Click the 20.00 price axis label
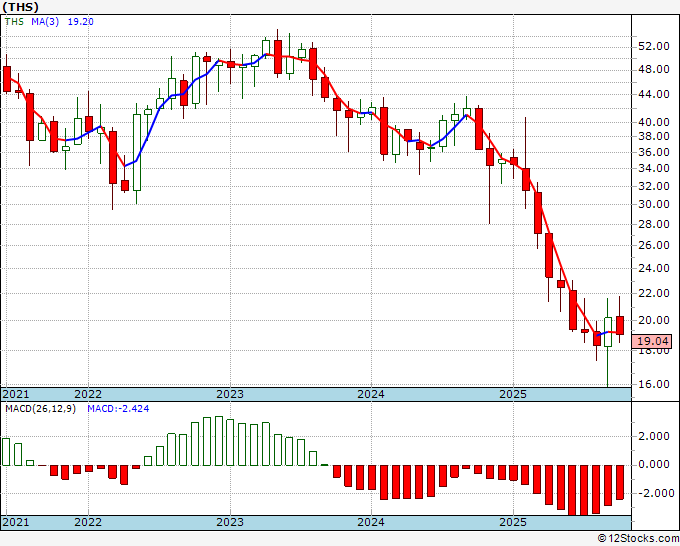The image size is (680, 546). click(653, 320)
